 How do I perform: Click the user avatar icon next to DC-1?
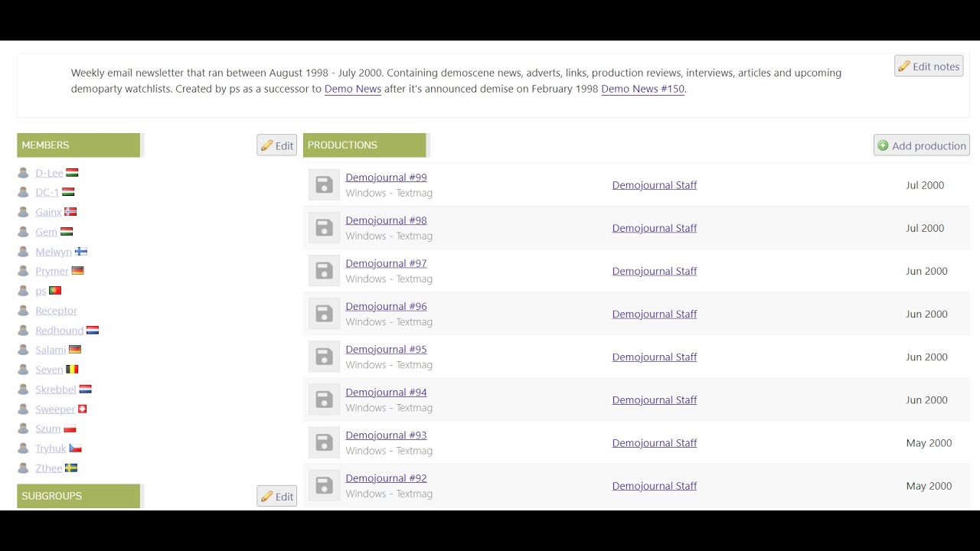pos(23,193)
